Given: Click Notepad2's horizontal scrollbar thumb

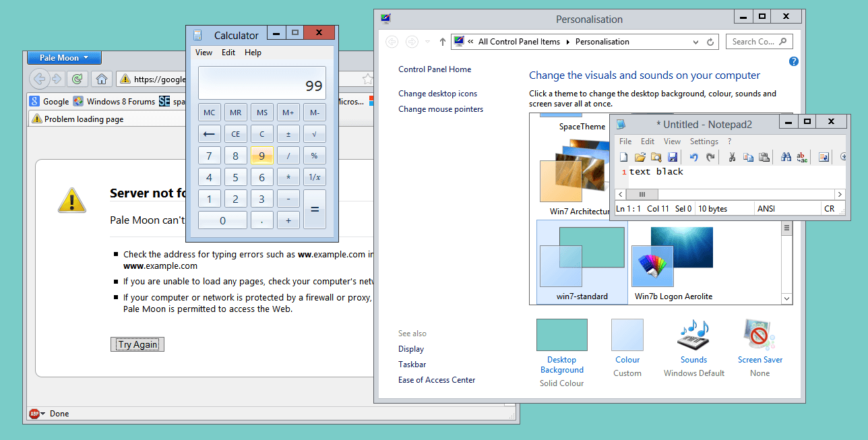Looking at the screenshot, I should click(x=642, y=195).
